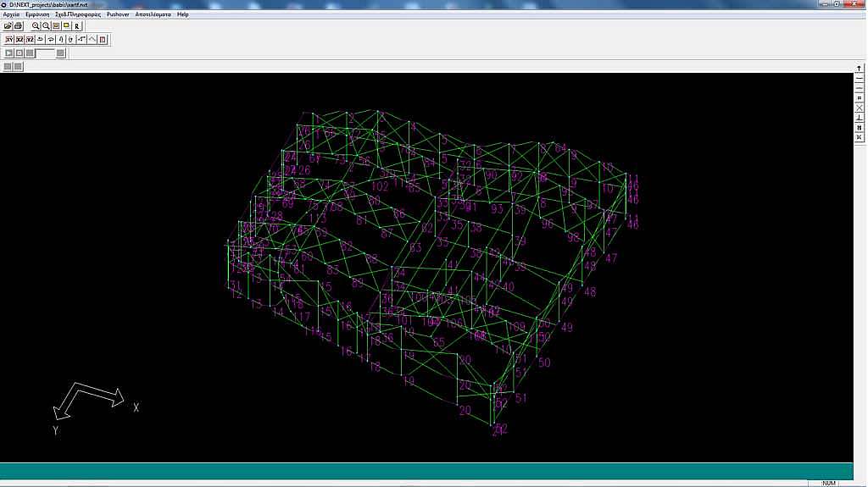Click the animation step input field

point(46,53)
